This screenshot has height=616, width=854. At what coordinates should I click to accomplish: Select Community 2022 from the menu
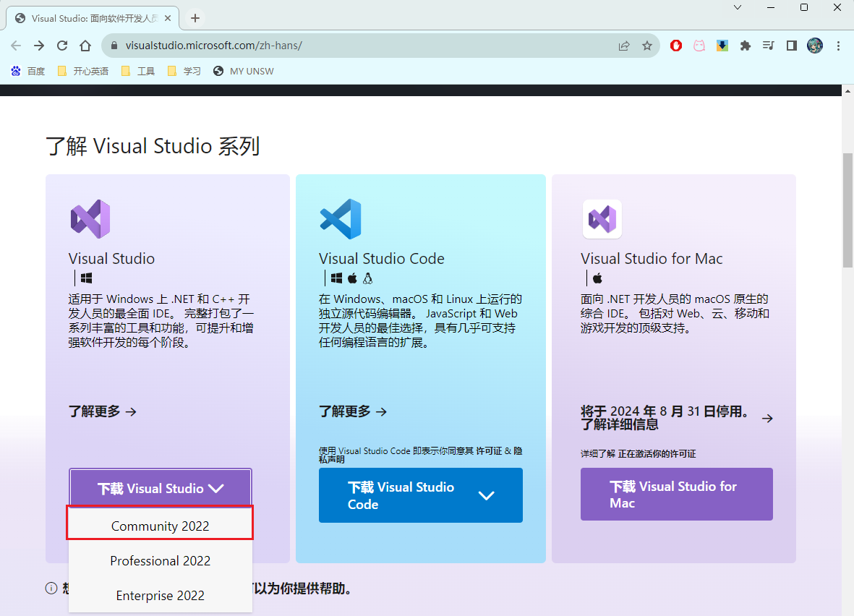click(160, 526)
